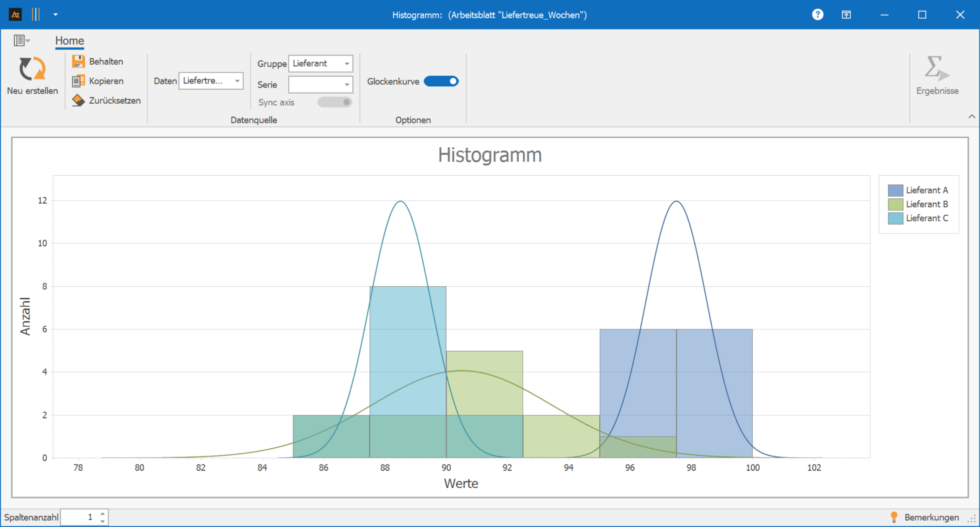
Task: Click the Lieferant B legend swatch
Action: (x=895, y=204)
